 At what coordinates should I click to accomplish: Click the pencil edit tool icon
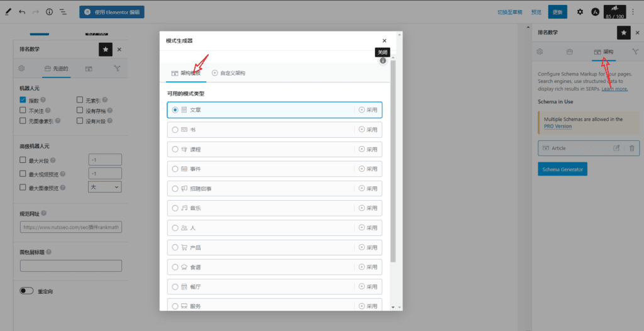coord(8,12)
